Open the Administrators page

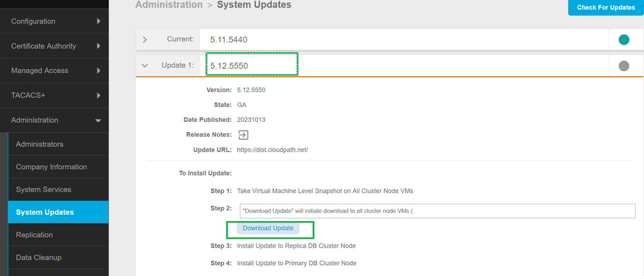pyautogui.click(x=40, y=144)
